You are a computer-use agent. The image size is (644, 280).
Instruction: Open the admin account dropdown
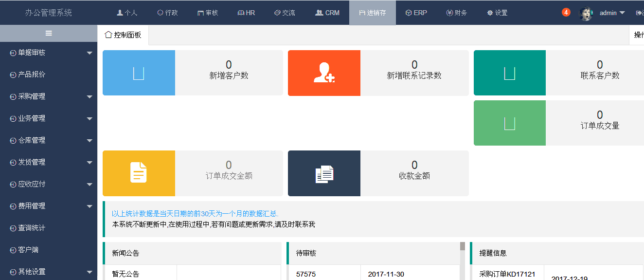coord(612,13)
